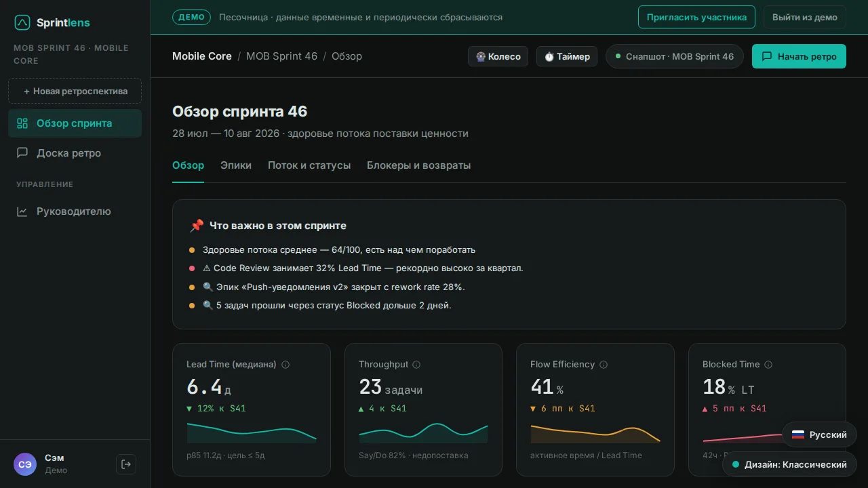Open the Русский language selector

(x=819, y=435)
